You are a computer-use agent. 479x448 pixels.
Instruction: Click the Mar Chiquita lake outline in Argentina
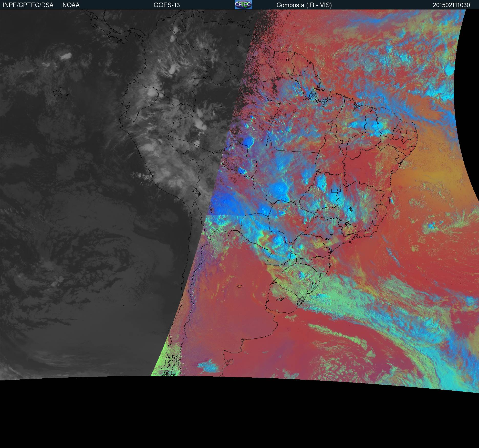240,286
